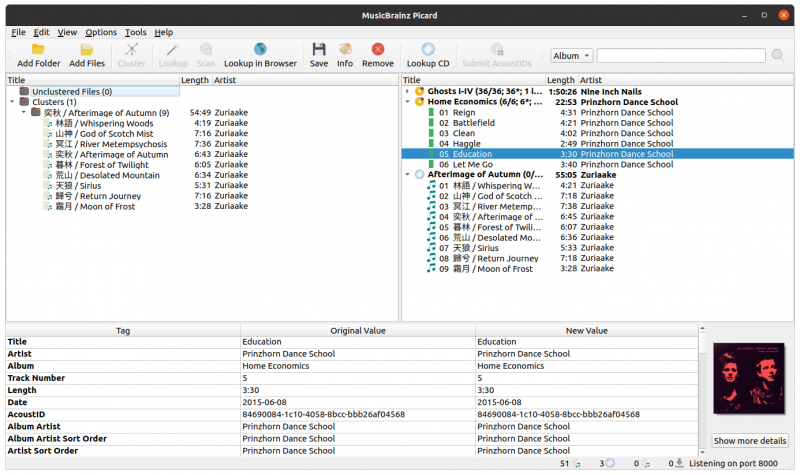
Task: Click the metadata panel vertical scrollbar
Action: pyautogui.click(x=703, y=391)
